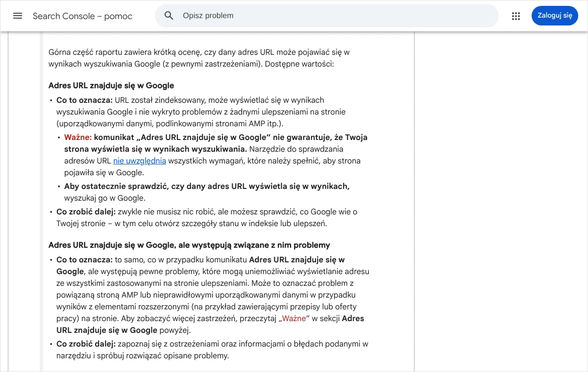The width and height of the screenshot is (588, 372).
Task: Focus the Opisz problem search field
Action: pos(326,16)
